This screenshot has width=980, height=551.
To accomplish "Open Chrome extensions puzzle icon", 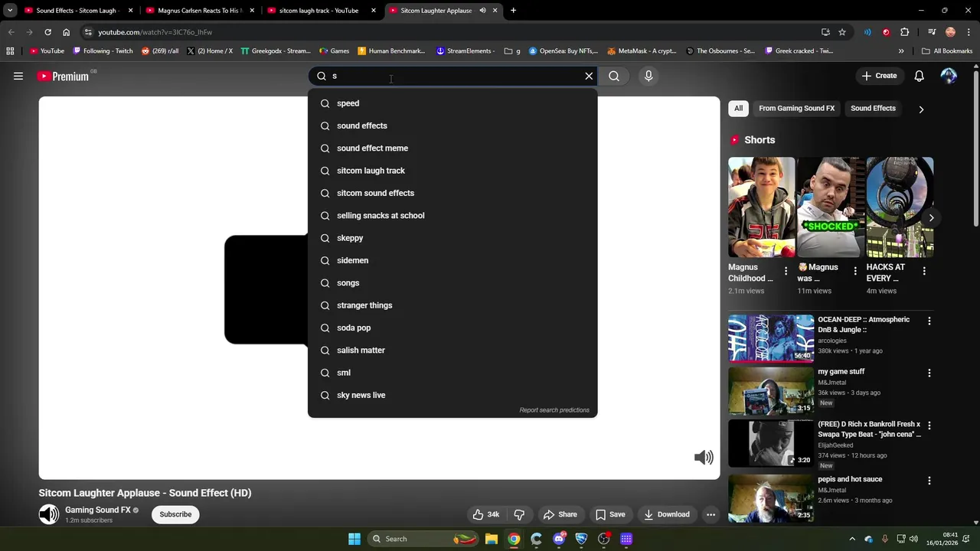I will click(904, 32).
